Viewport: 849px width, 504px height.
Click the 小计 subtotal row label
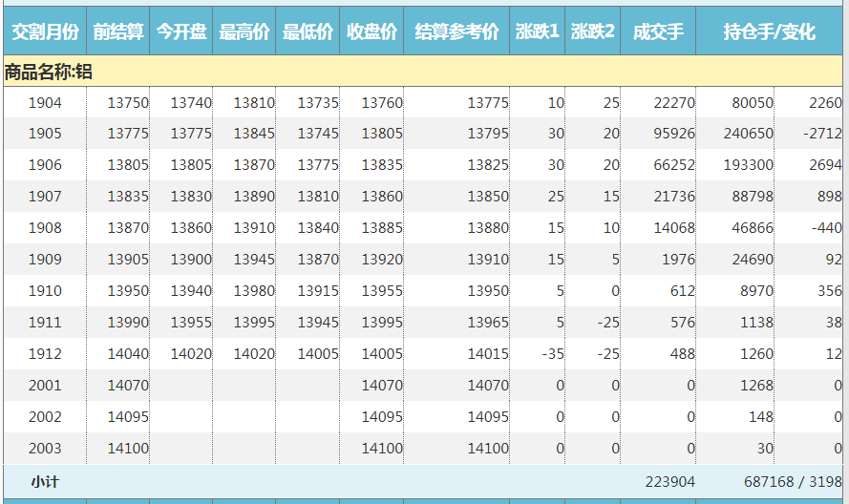pyautogui.click(x=45, y=482)
